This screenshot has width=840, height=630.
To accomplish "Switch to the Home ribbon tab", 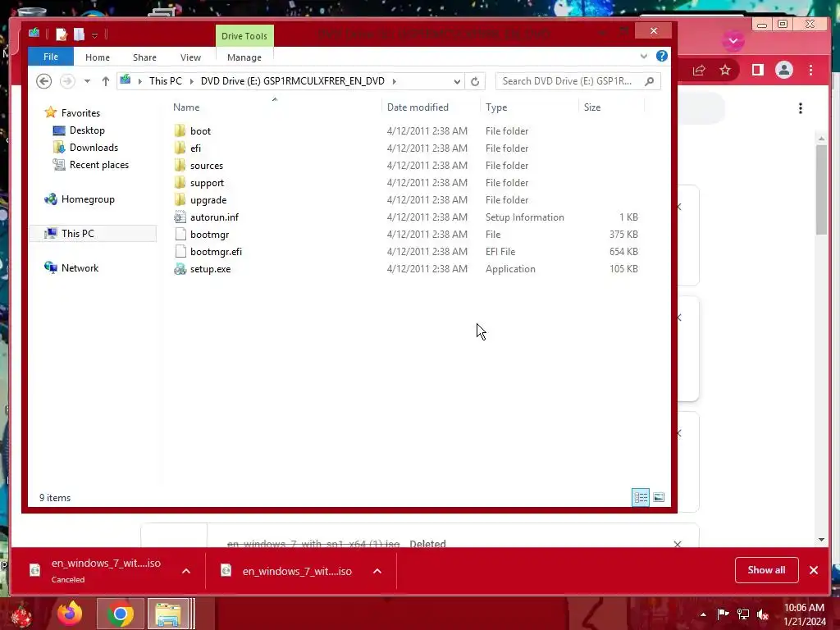I will (97, 57).
